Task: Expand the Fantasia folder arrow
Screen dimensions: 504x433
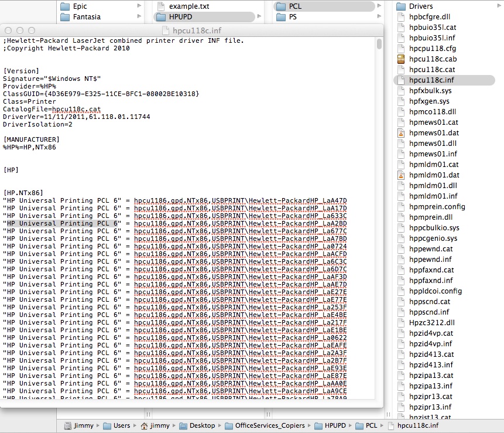Action: 139,17
